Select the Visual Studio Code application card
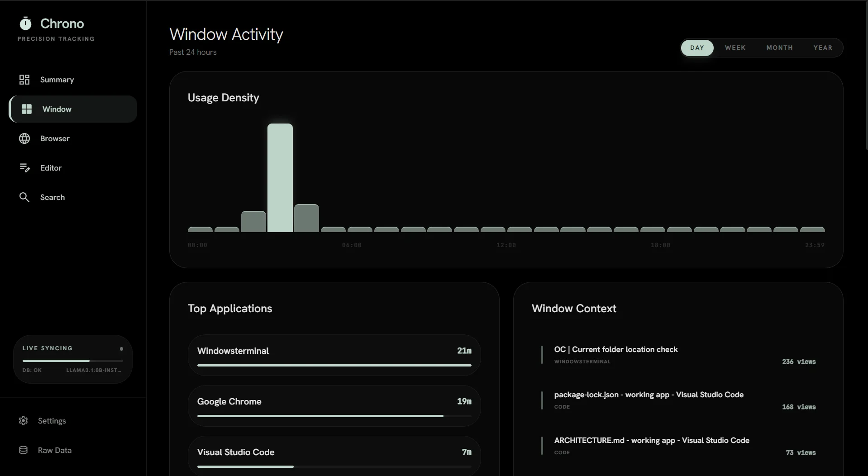The height and width of the screenshot is (476, 868). tap(334, 456)
